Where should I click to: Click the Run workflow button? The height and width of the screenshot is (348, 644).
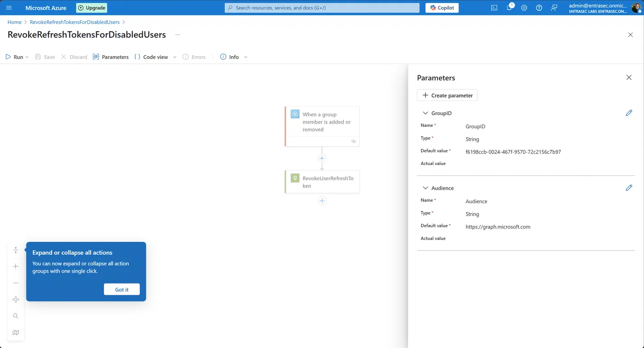click(x=14, y=57)
